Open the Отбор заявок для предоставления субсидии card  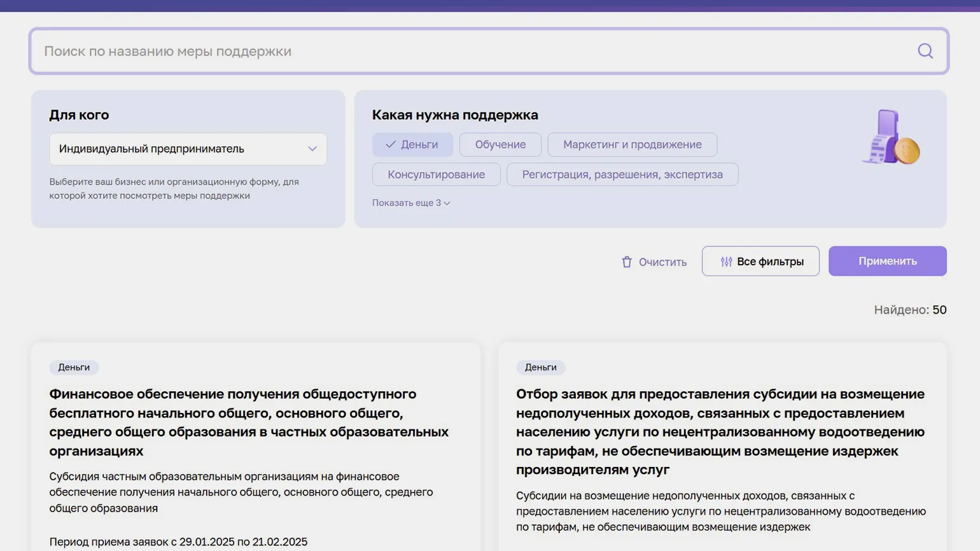[x=720, y=431]
